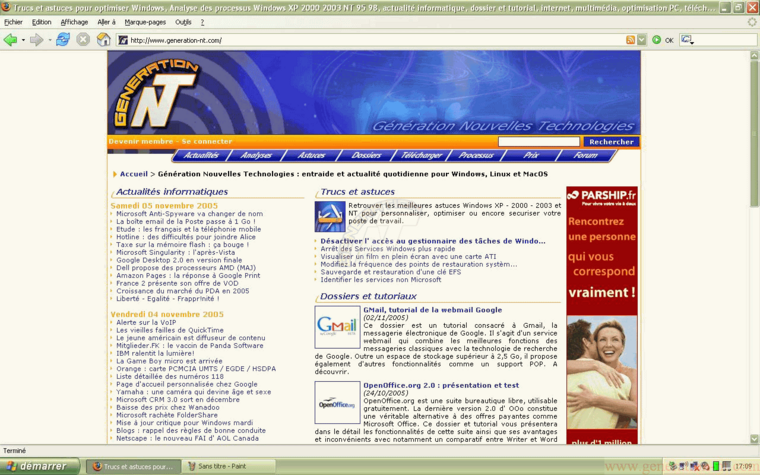Open the démarrer Start button
Image resolution: width=760 pixels, height=475 pixels.
[39, 466]
